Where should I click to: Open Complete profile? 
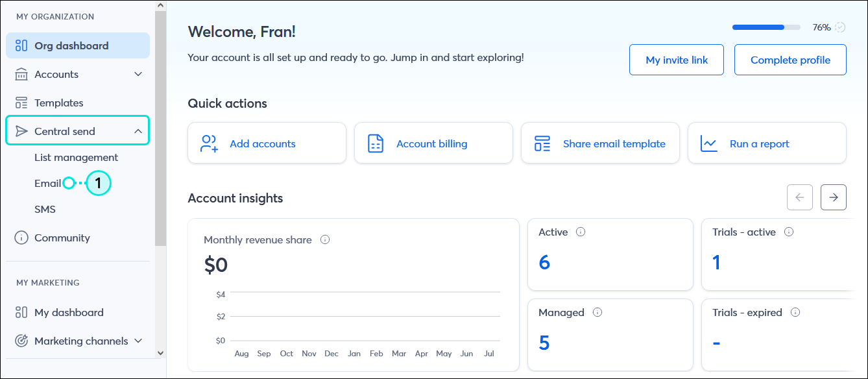(x=790, y=59)
